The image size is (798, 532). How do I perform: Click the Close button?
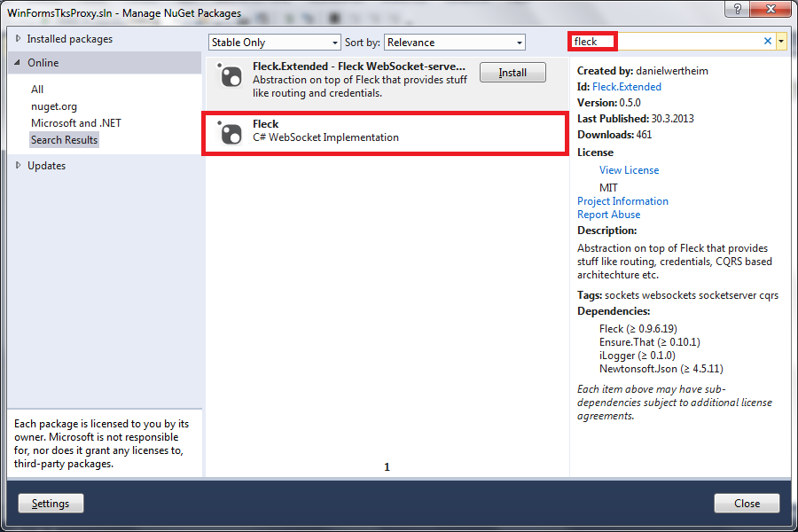pyautogui.click(x=747, y=504)
